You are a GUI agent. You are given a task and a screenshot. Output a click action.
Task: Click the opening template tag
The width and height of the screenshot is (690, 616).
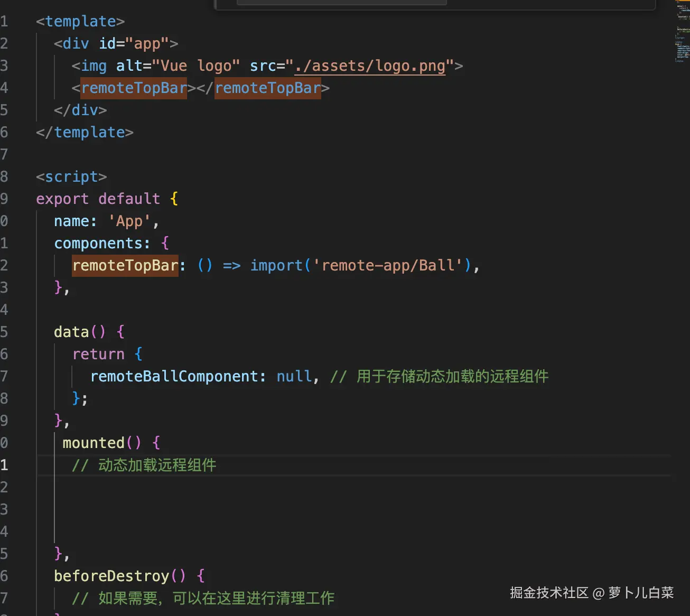(80, 22)
